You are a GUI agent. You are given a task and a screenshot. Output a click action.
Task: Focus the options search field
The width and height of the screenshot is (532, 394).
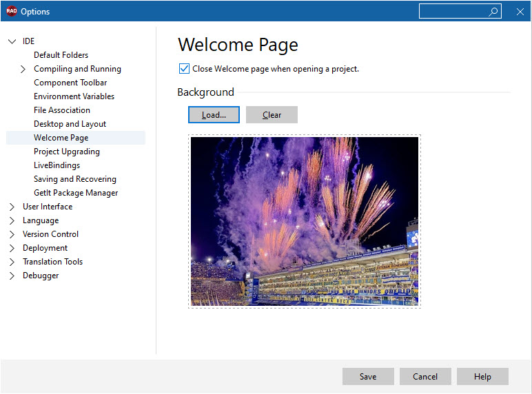[x=460, y=12]
